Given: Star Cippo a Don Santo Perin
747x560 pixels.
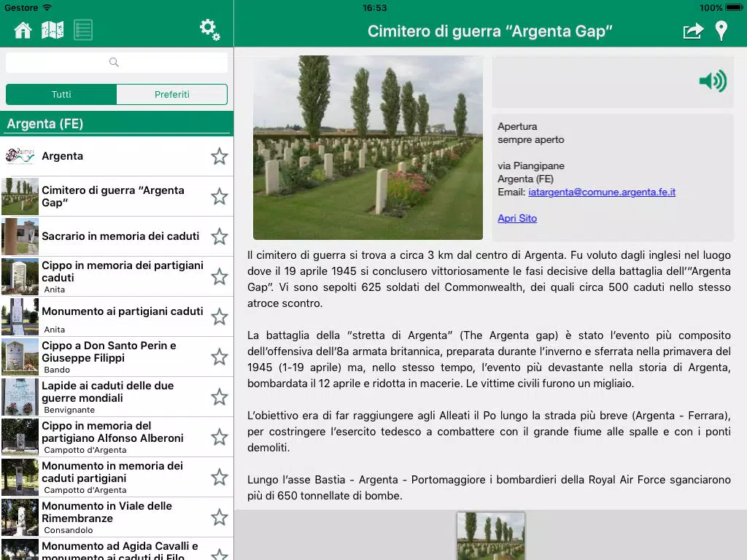Looking at the screenshot, I should point(219,357).
